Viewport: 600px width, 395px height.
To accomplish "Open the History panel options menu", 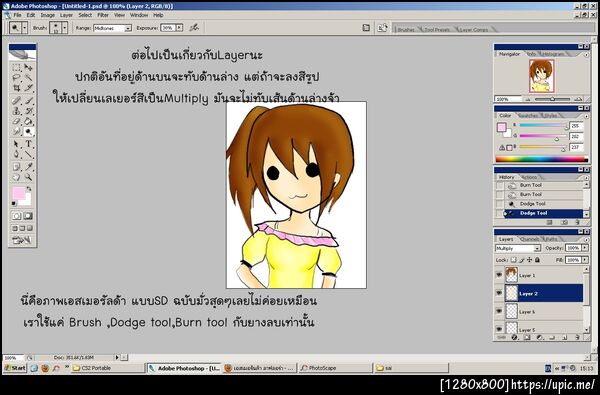I will [x=586, y=178].
